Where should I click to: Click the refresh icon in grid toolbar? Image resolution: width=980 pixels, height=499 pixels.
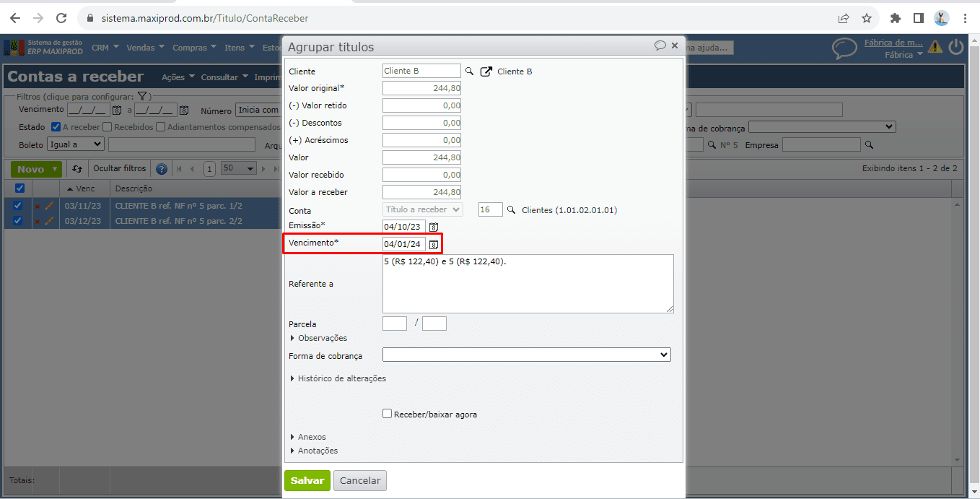pyautogui.click(x=77, y=169)
